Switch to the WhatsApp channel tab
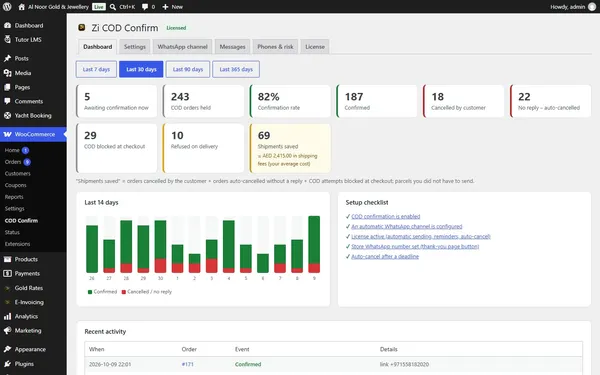The height and width of the screenshot is (375, 600). pyautogui.click(x=182, y=47)
